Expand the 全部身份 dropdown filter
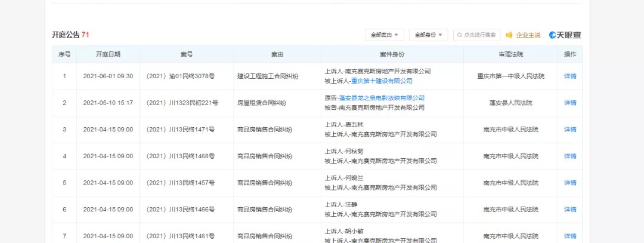Screen dimensions: 644x243 [428, 35]
